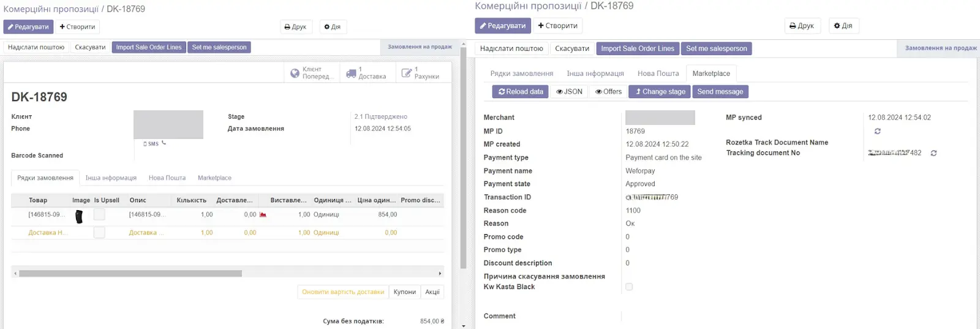Click the Товар column header

point(38,200)
